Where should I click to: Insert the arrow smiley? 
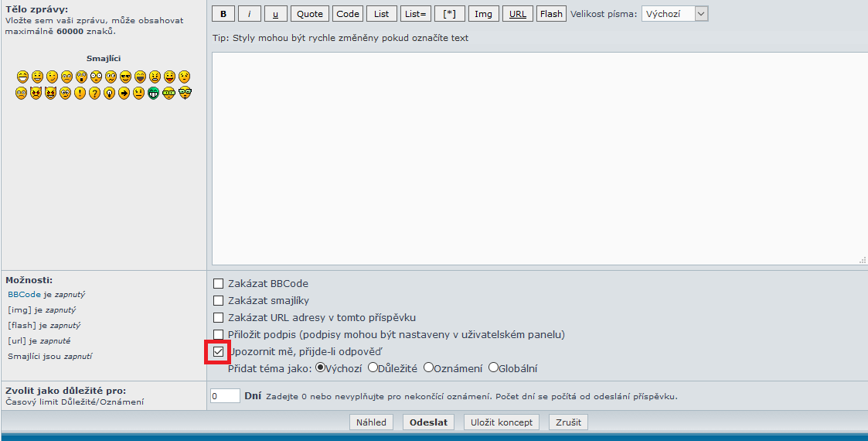click(124, 93)
